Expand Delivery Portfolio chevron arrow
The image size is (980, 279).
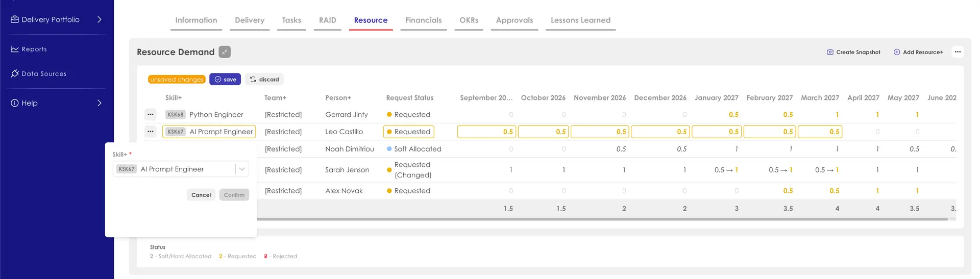click(x=100, y=19)
